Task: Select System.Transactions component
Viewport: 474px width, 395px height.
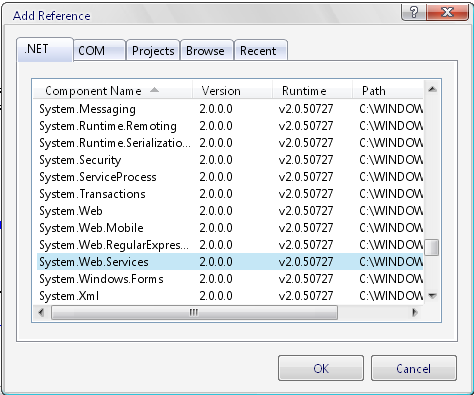Action: click(x=230, y=194)
